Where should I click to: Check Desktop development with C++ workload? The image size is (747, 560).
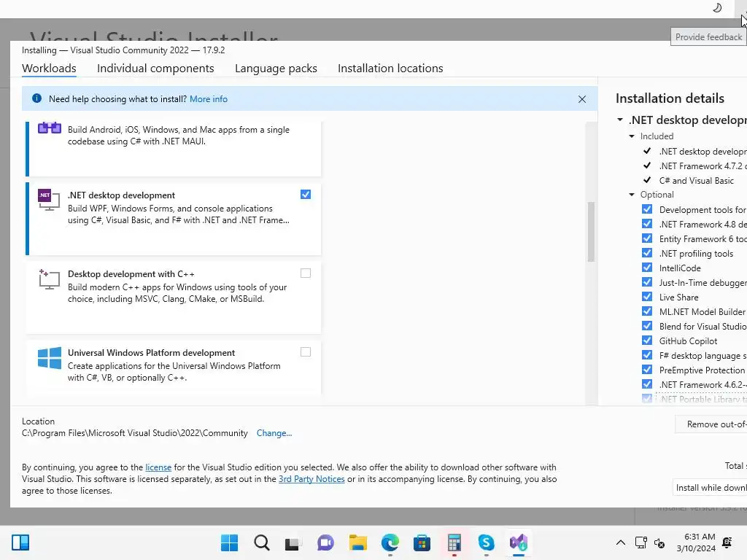tap(306, 273)
